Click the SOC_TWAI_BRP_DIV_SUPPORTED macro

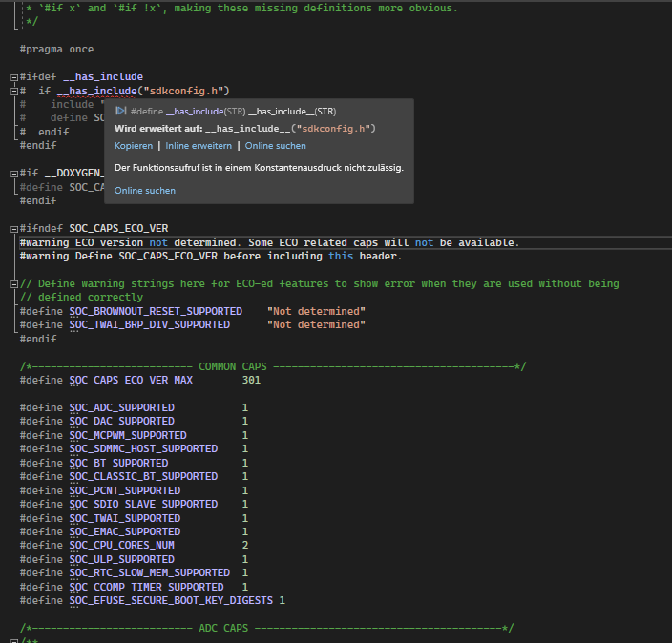(150, 324)
